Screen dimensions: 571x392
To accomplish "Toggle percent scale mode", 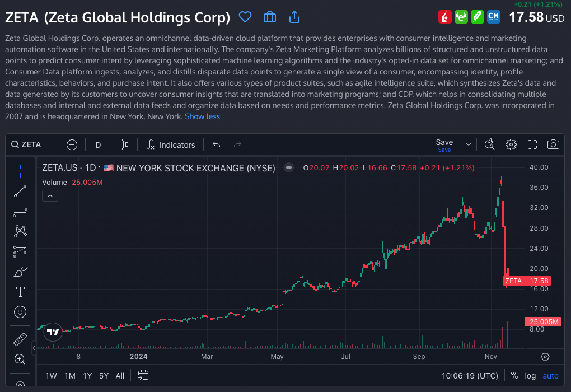I will [x=514, y=376].
